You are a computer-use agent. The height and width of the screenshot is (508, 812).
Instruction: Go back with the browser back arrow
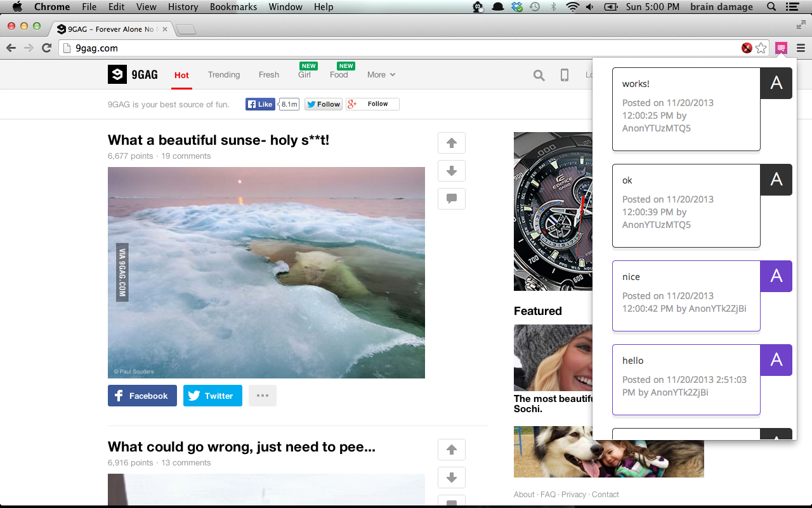tap(11, 48)
